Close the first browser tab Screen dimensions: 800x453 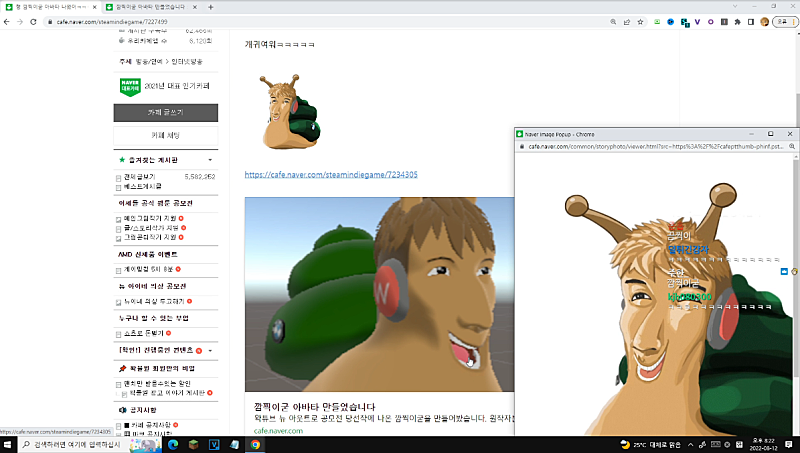tap(94, 7)
